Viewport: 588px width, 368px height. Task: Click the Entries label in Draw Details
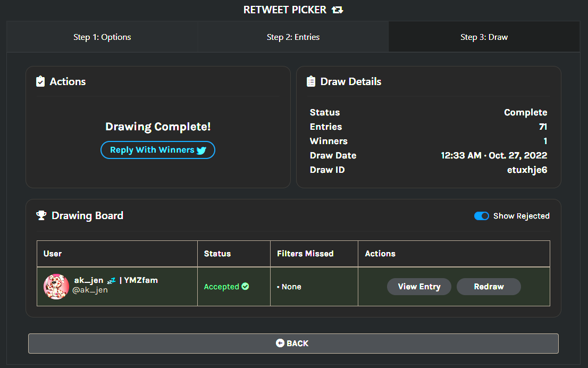326,127
